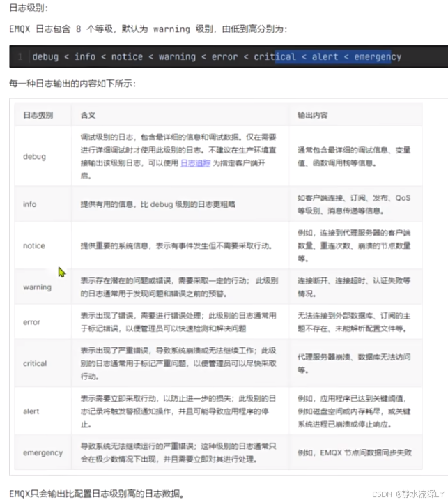Click the error output 无法连接到外部数据库
The width and height of the screenshot is (448, 502).
[x=335, y=316]
